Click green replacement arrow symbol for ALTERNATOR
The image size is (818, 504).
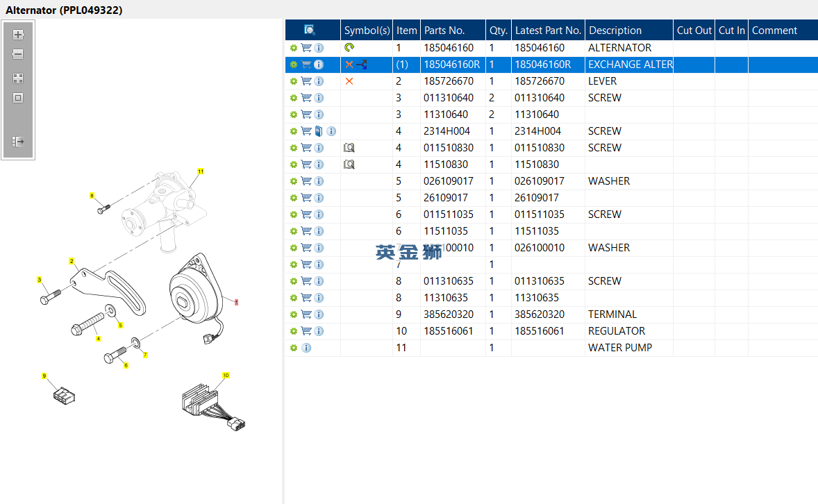click(x=349, y=47)
